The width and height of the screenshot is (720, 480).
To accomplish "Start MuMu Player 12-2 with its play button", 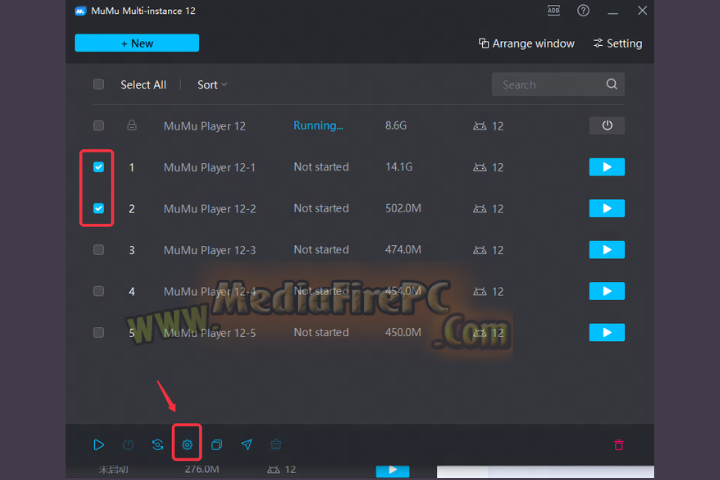I will click(x=607, y=208).
